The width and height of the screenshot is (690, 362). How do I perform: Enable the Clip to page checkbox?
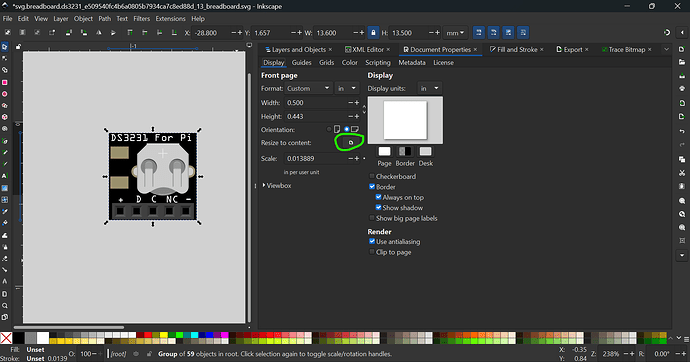point(372,252)
